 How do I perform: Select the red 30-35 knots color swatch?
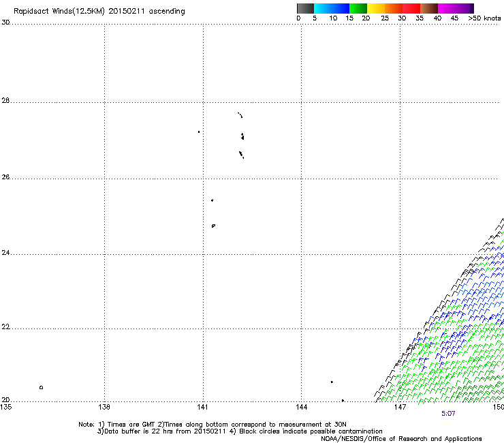[411, 8]
